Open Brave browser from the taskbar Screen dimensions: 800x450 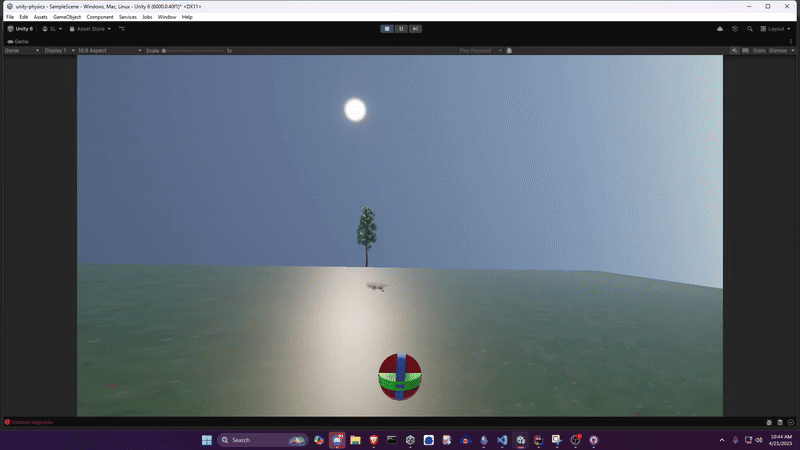coord(373,440)
